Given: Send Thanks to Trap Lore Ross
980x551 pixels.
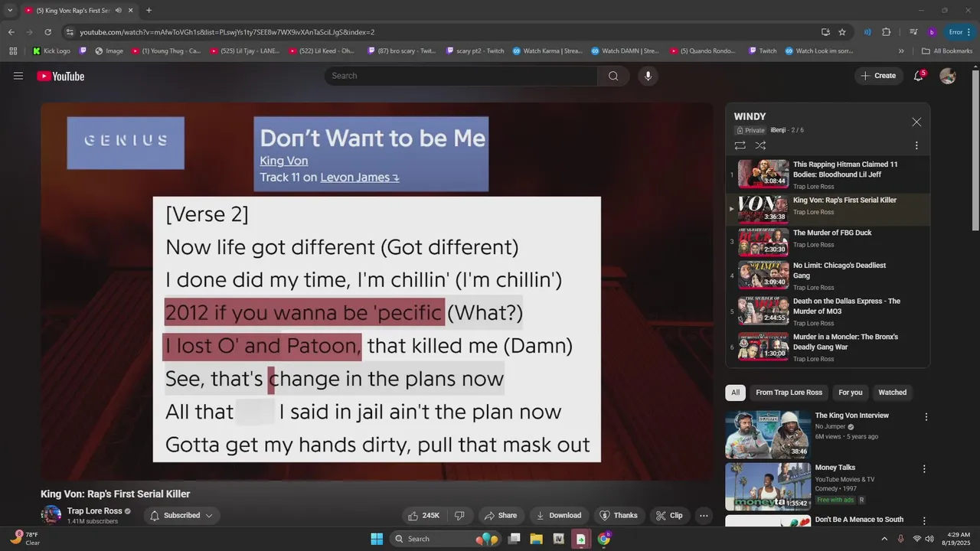Looking at the screenshot, I should click(x=619, y=515).
